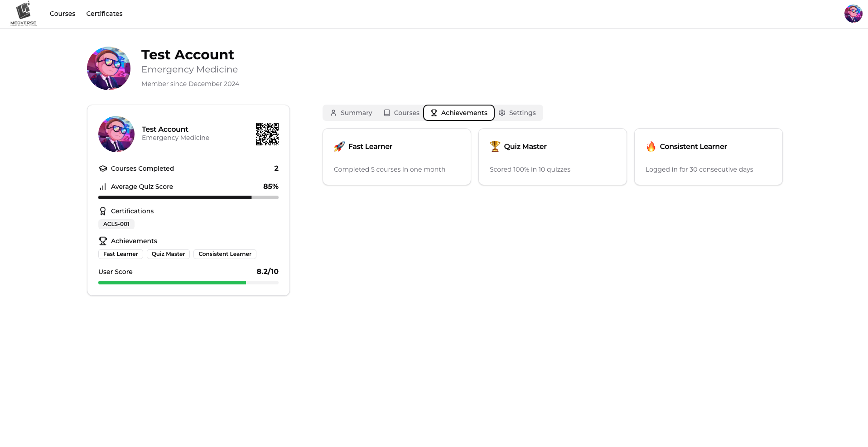
Task: Click the graduation cap Courses Completed icon
Action: point(103,168)
